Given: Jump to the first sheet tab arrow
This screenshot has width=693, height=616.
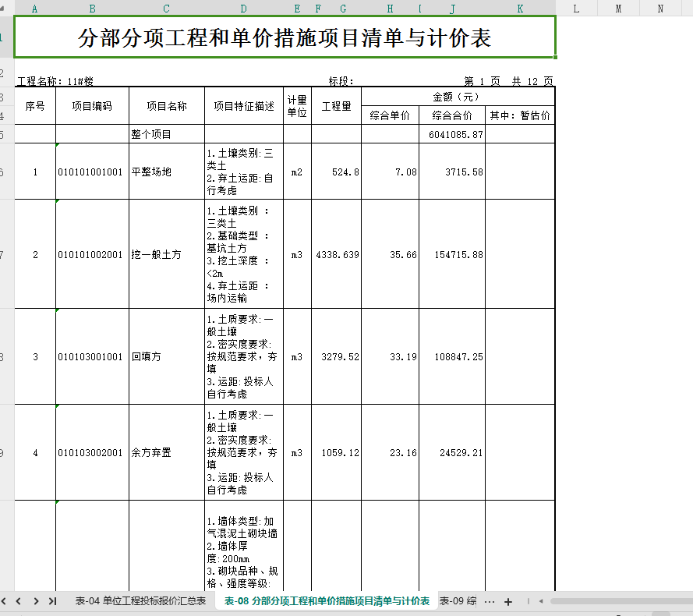Looking at the screenshot, I should [4, 601].
